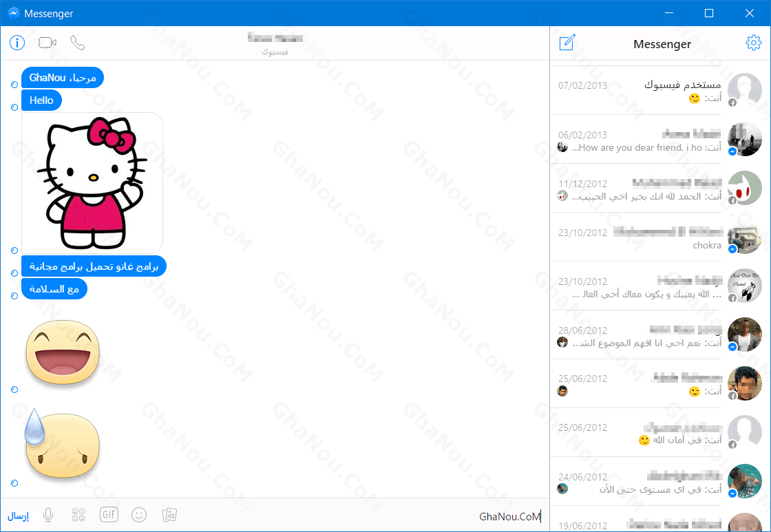Screen dimensions: 771x532
Task: Select the 'برامج غانو تحميل برامج مجانية' message
Action: coord(94,266)
